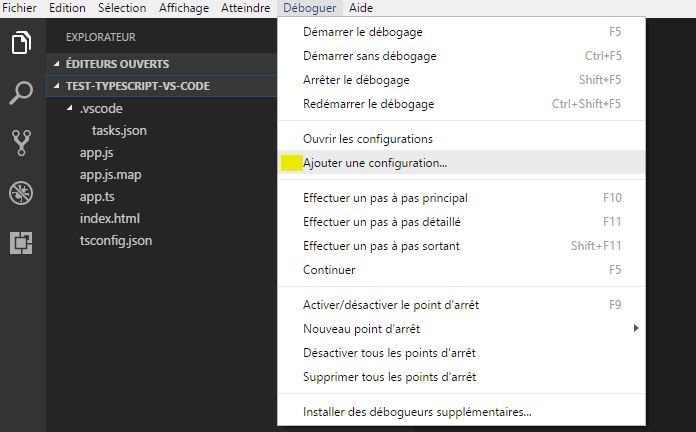Toggle Activer/désactiver le point d'arrêt
Screen dimensions: 696x432
[461, 305]
